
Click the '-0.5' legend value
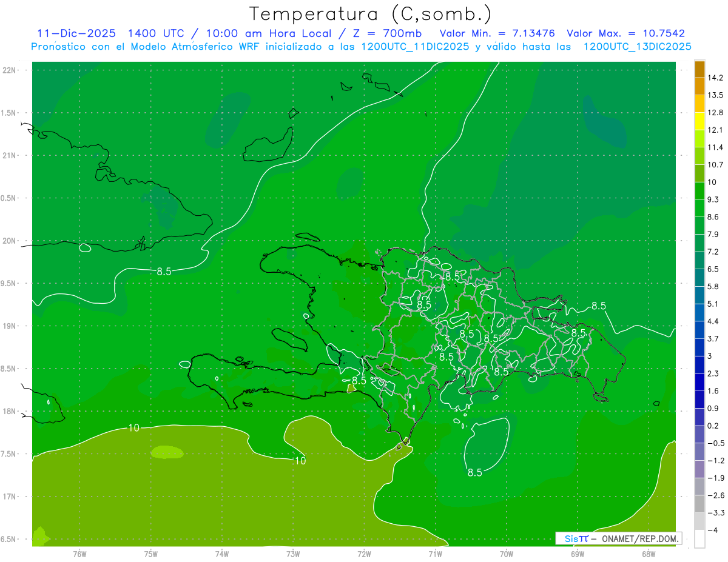715,443
